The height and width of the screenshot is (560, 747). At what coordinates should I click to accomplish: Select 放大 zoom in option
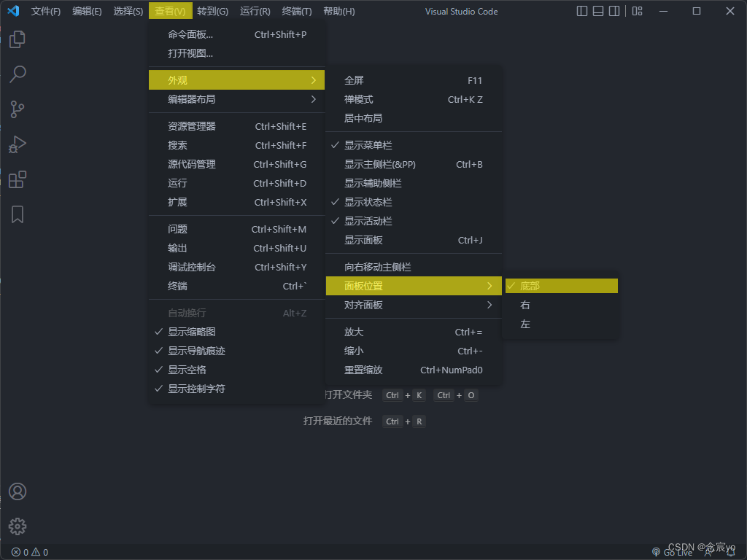tap(414, 332)
